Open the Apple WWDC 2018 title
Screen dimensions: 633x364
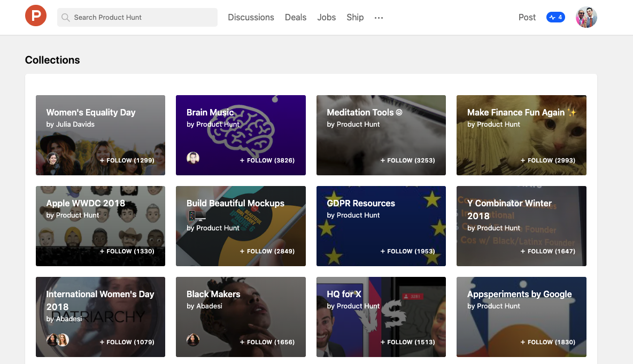pyautogui.click(x=86, y=203)
